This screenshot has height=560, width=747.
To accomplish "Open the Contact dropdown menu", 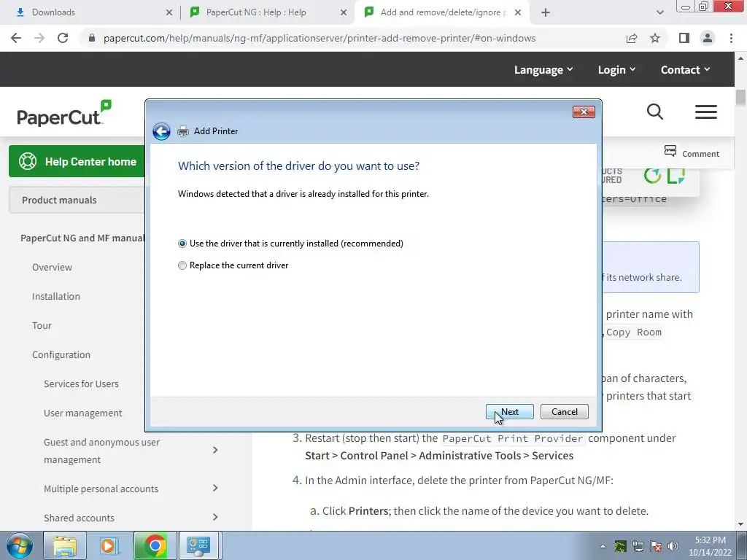I will (686, 70).
